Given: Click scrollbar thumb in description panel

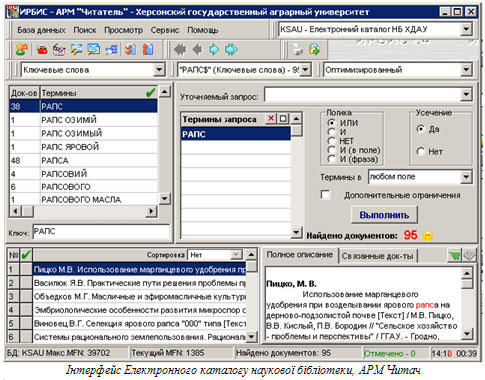Looking at the screenshot, I should (467, 284).
